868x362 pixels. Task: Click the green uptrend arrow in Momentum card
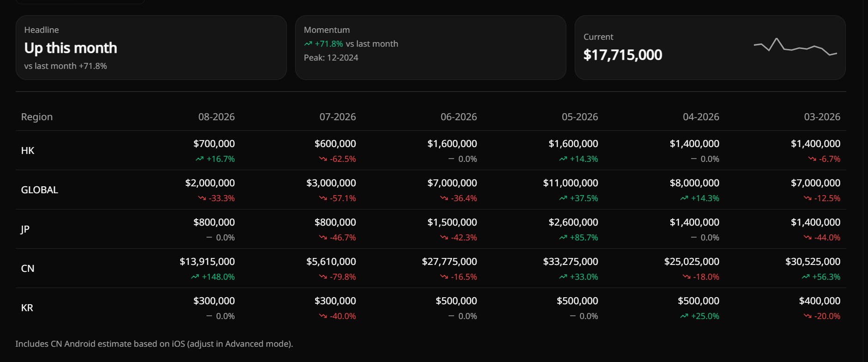tap(308, 44)
